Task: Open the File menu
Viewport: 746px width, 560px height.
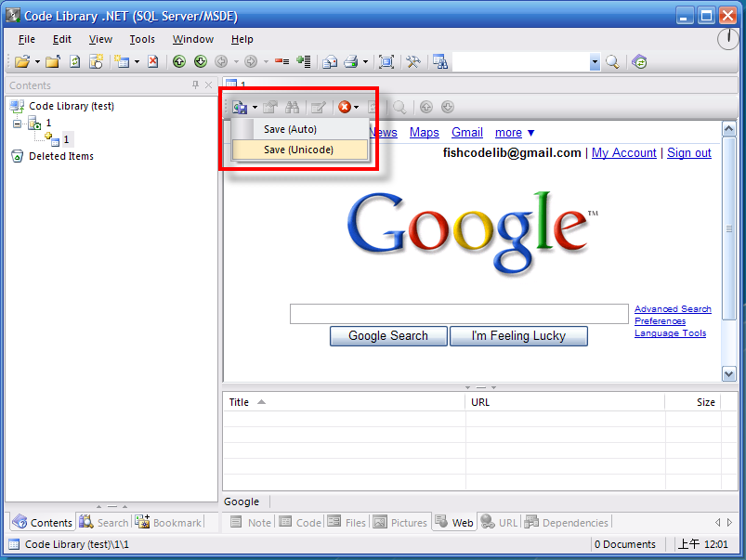Action: pos(27,39)
